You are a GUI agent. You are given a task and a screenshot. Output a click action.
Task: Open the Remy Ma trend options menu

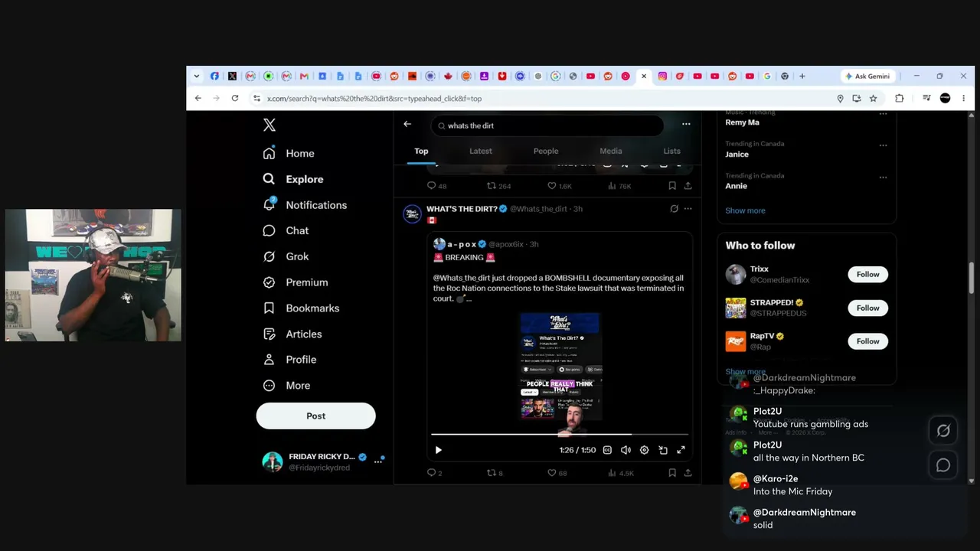coord(883,113)
